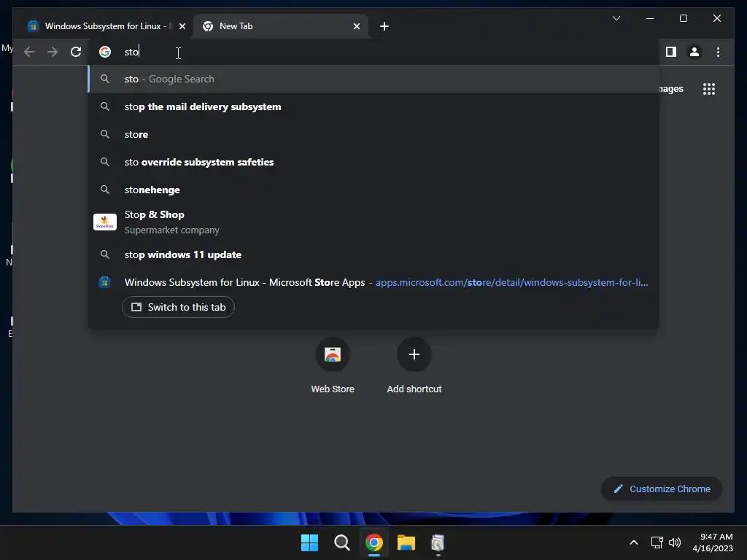The height and width of the screenshot is (560, 747).
Task: Click the Google icon in the address bar
Action: click(x=105, y=52)
